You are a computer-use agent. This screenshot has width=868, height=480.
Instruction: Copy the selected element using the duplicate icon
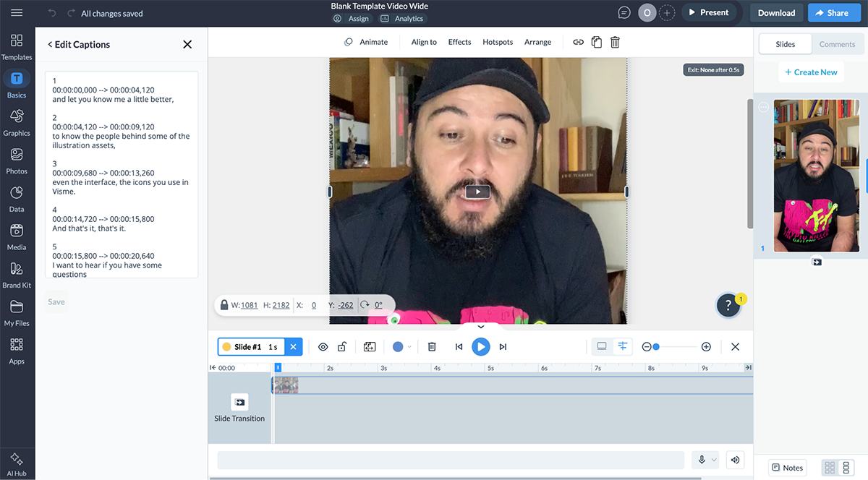click(596, 42)
